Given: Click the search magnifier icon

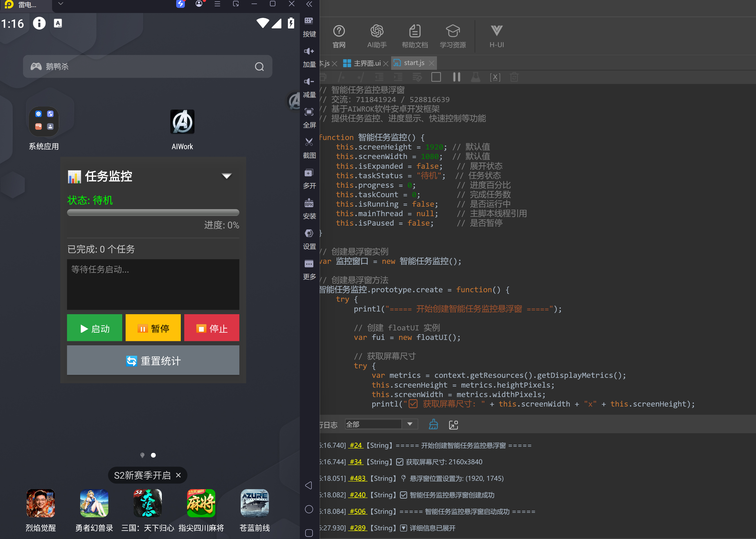Looking at the screenshot, I should point(259,67).
